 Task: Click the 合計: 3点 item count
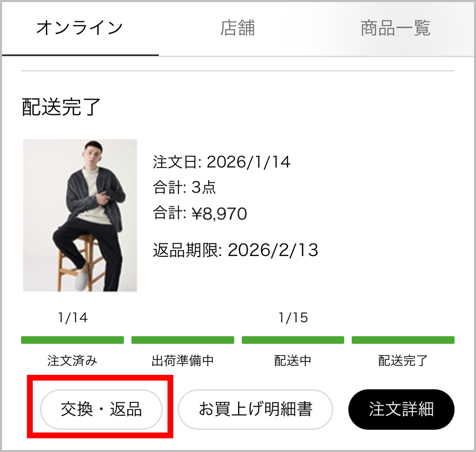point(184,188)
